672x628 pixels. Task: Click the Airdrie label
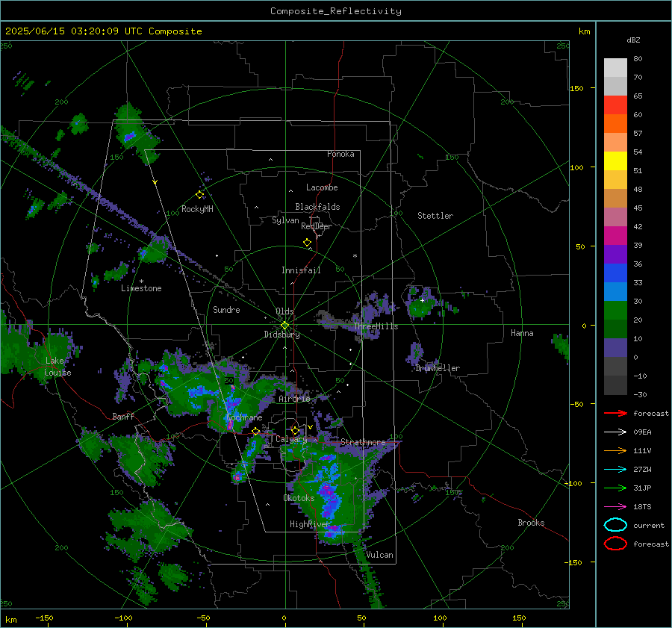pos(294,399)
